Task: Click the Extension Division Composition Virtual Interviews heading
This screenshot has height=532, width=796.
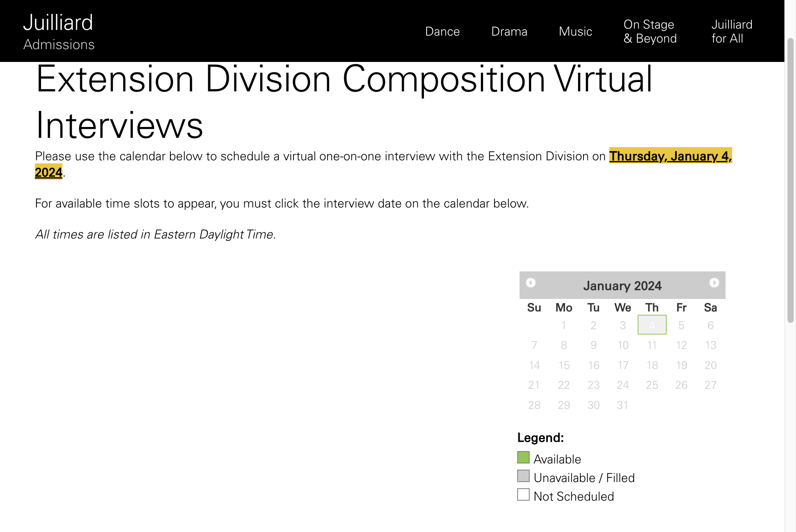Action: [344, 101]
